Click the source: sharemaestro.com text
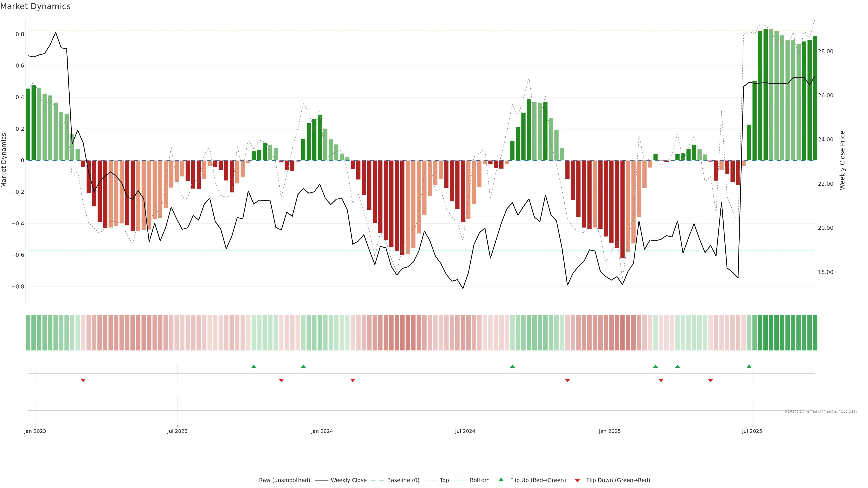The image size is (868, 488). pyautogui.click(x=821, y=411)
